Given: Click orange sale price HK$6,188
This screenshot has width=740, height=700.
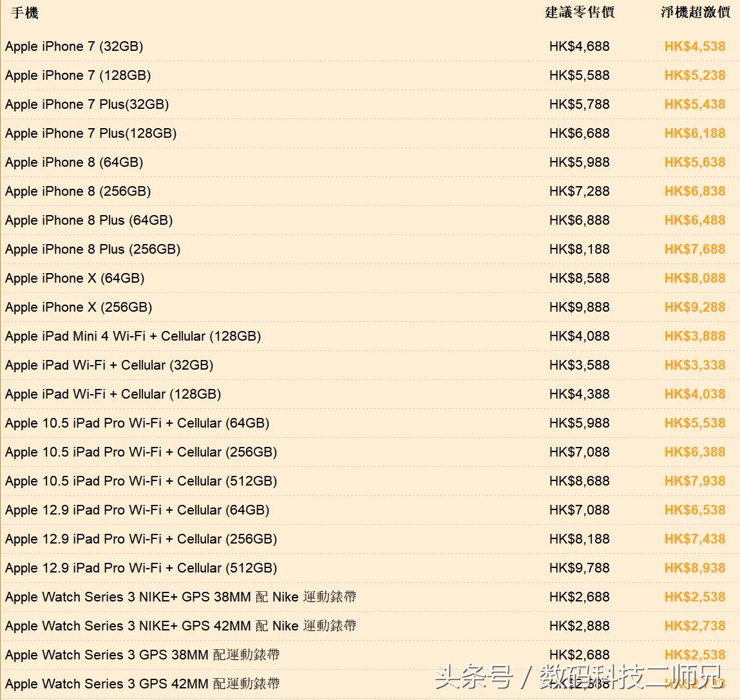Looking at the screenshot, I should [x=695, y=133].
